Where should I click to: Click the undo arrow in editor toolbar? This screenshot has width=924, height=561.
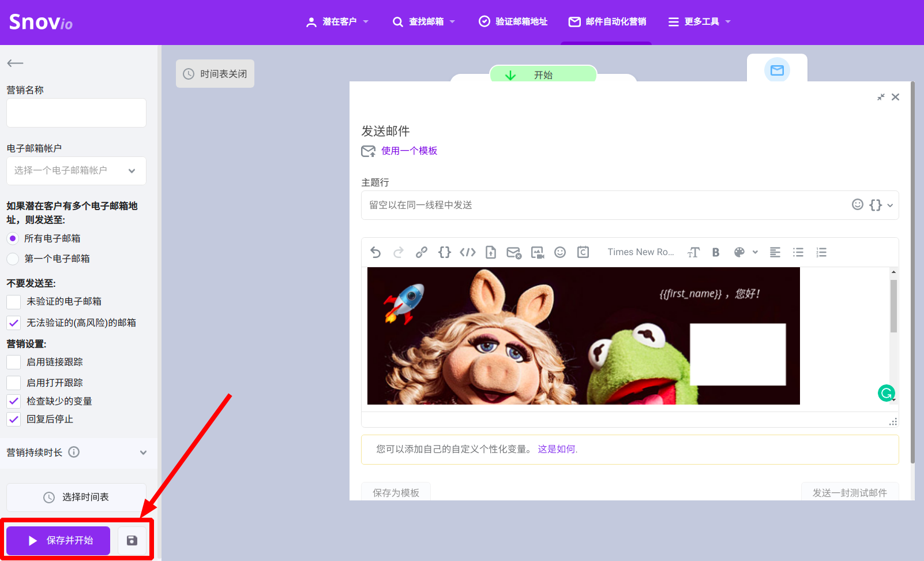[375, 252]
